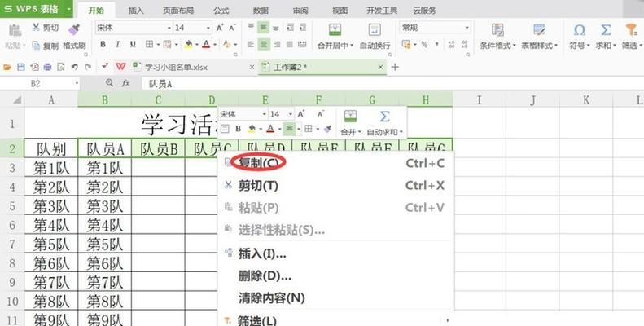Click the Wrap Text (自动换行) icon

coord(375,29)
